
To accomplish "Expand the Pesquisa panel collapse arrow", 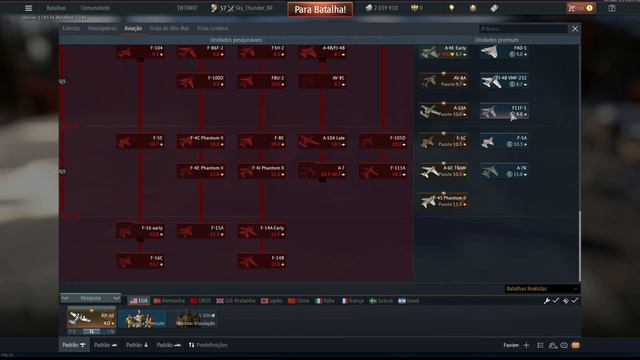I will (116, 298).
